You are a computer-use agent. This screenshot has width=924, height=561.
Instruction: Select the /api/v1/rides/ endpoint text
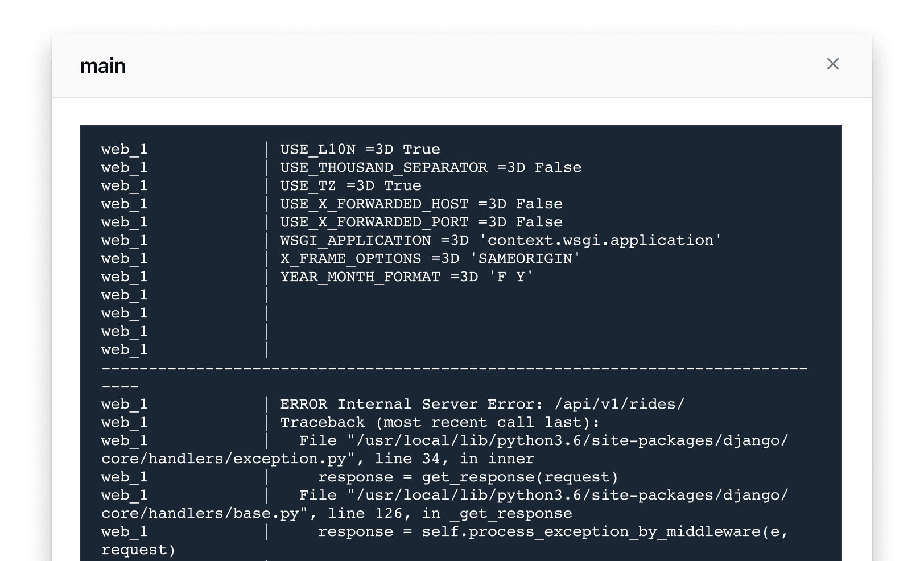pos(620,404)
